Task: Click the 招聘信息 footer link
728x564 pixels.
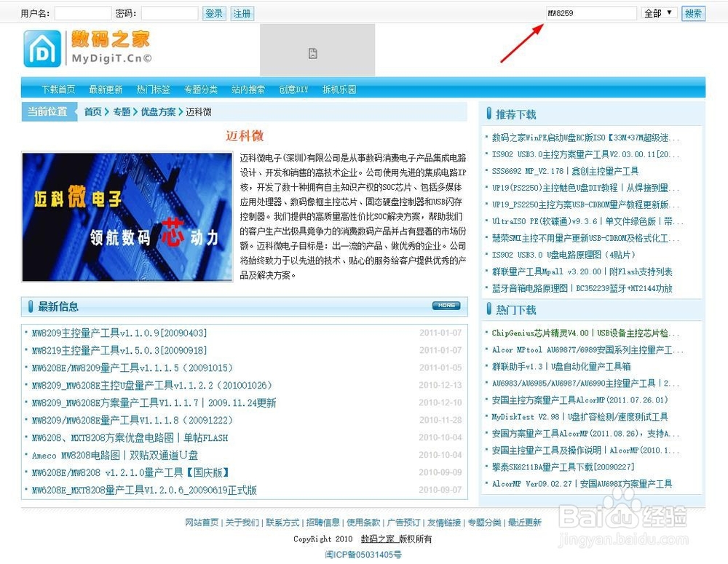Action: point(323,523)
